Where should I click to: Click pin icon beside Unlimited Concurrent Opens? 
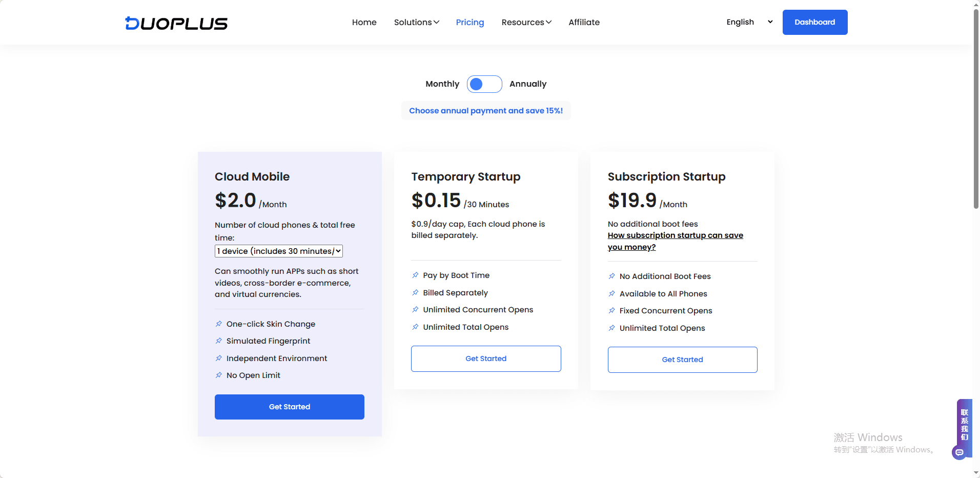tap(415, 309)
